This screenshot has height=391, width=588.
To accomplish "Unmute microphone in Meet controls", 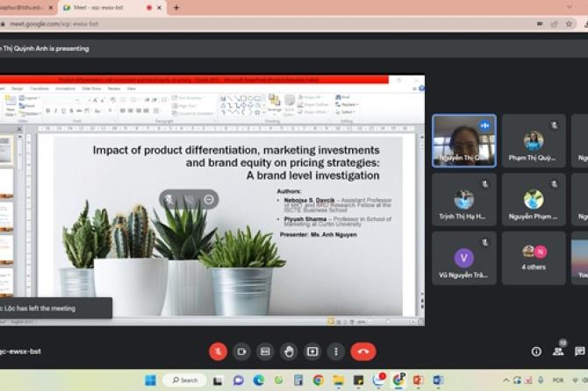I will [218, 352].
